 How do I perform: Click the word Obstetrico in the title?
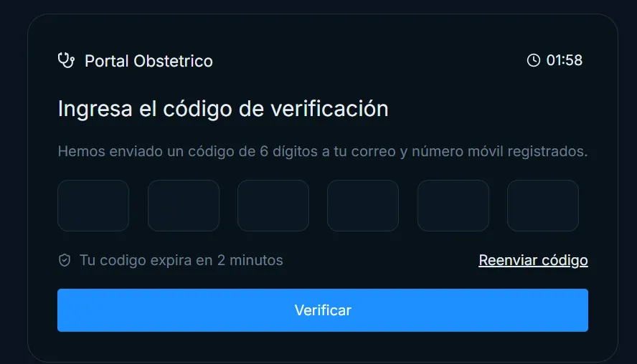(x=173, y=61)
